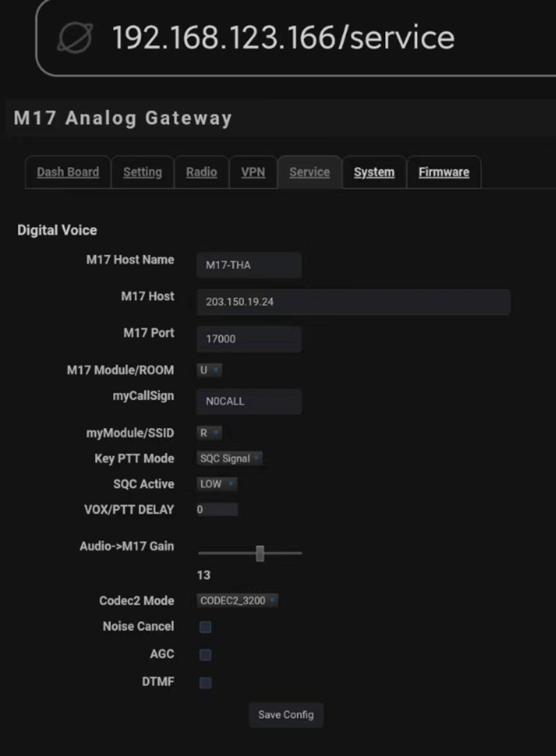
Task: Open the M17 Module/ROOM dropdown
Action: (x=209, y=370)
